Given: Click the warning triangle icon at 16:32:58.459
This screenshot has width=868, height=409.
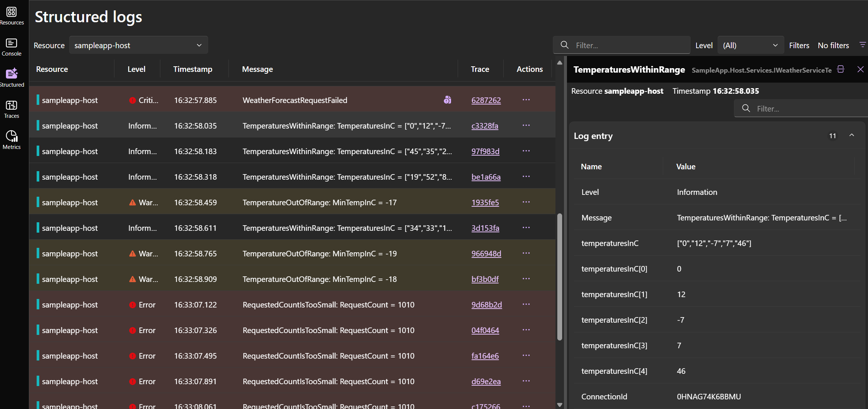Looking at the screenshot, I should click(x=132, y=202).
